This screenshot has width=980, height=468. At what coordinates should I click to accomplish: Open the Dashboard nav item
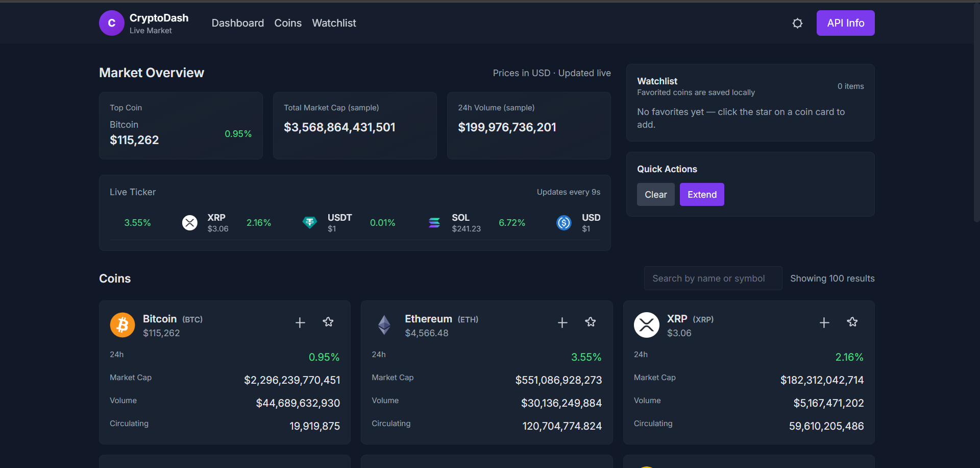(238, 23)
